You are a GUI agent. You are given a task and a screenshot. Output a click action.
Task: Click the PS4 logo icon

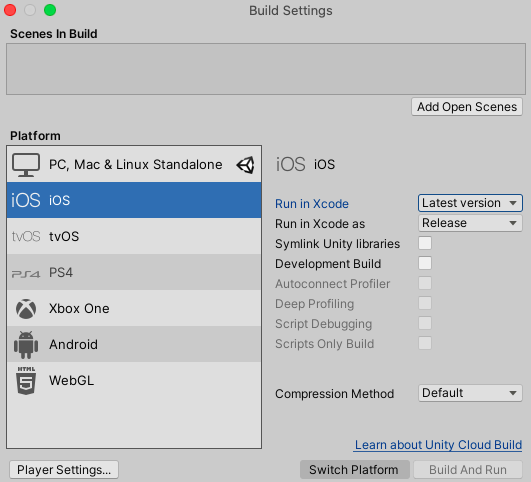tap(26, 273)
